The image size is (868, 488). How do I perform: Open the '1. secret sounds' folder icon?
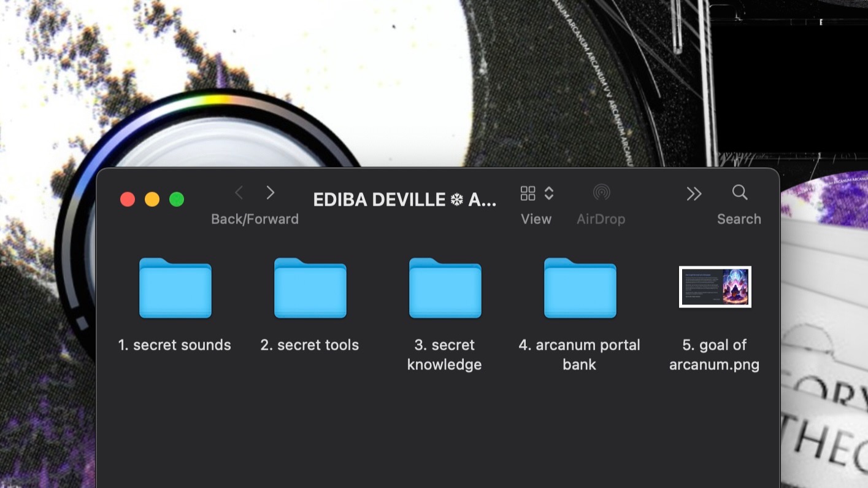pos(175,288)
